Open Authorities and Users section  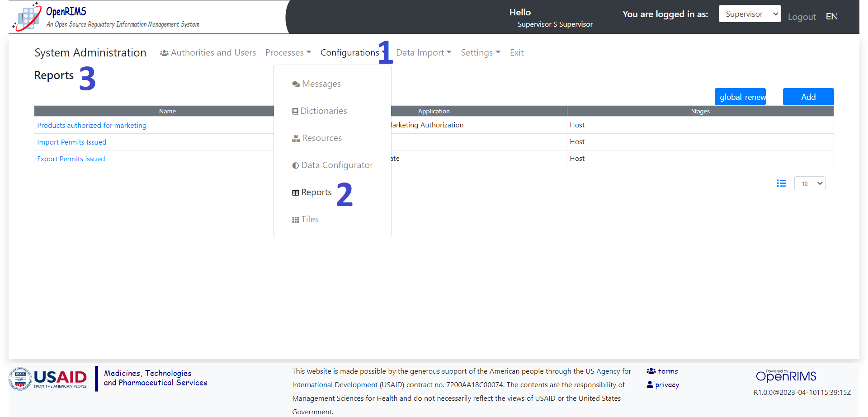click(x=208, y=53)
